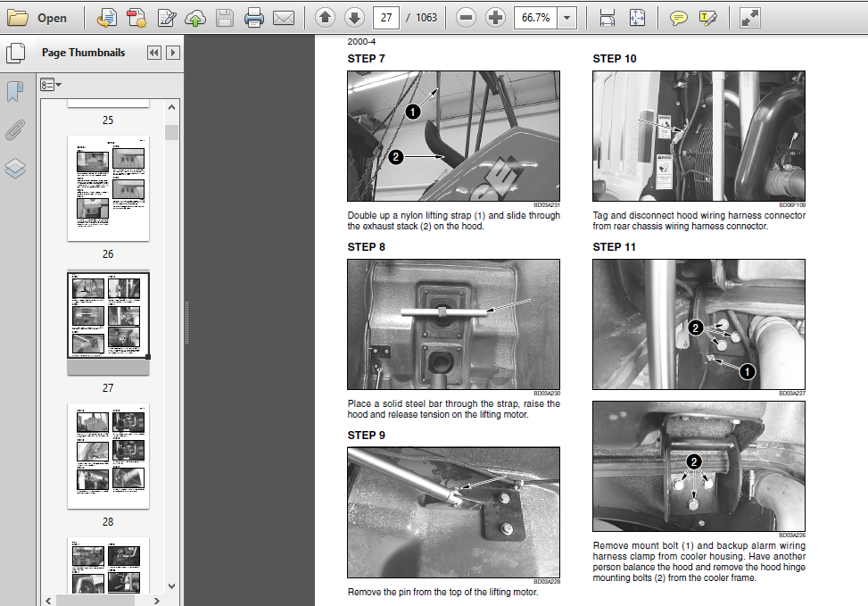Collapse the thumbnails pane with double-arrow button
Screen dimensions: 868x606
(x=154, y=53)
